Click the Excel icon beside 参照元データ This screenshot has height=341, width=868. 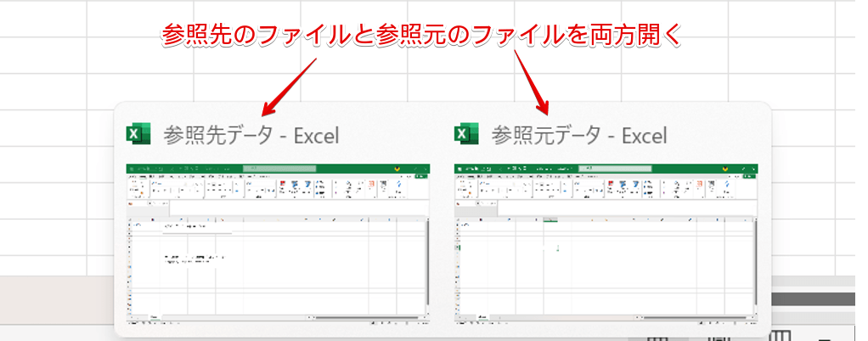click(x=466, y=134)
